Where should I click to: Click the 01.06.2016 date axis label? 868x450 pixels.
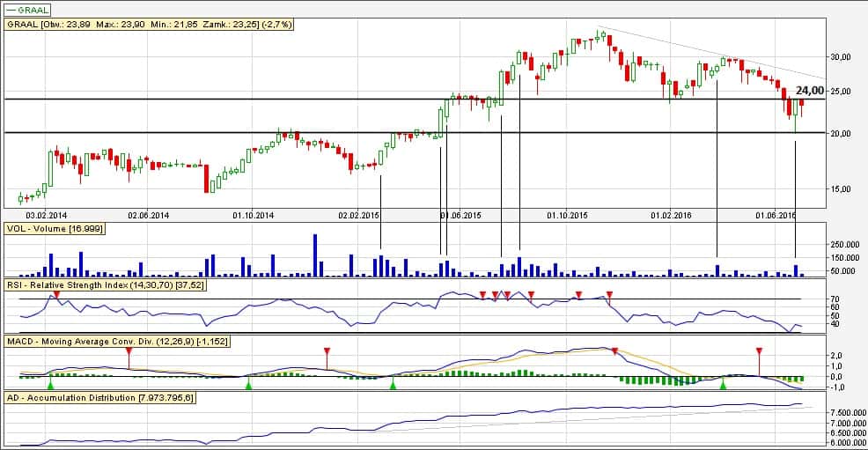click(x=774, y=214)
